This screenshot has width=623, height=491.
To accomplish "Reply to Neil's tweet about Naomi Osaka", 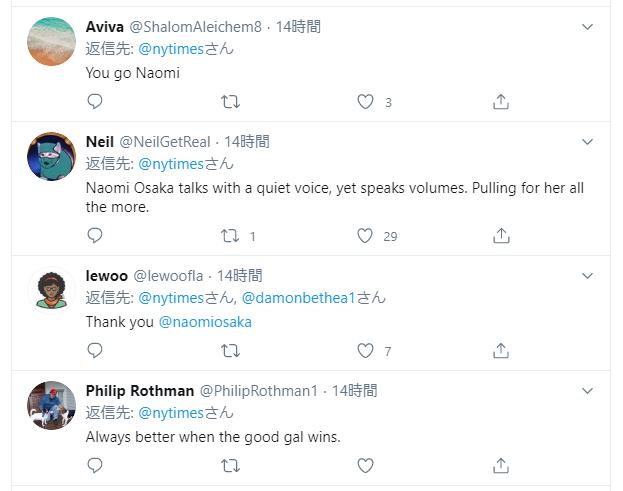I will point(95,236).
